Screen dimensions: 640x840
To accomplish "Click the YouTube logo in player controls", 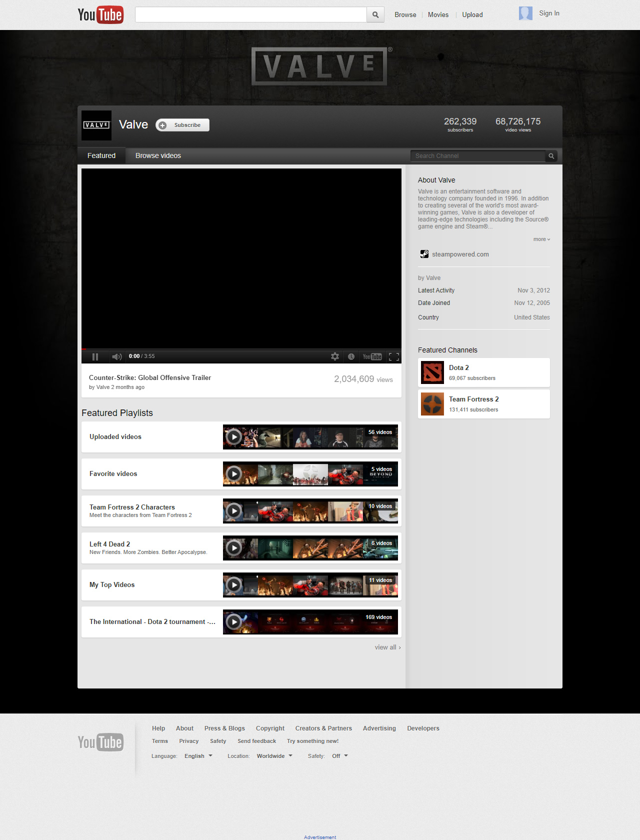I will point(372,356).
